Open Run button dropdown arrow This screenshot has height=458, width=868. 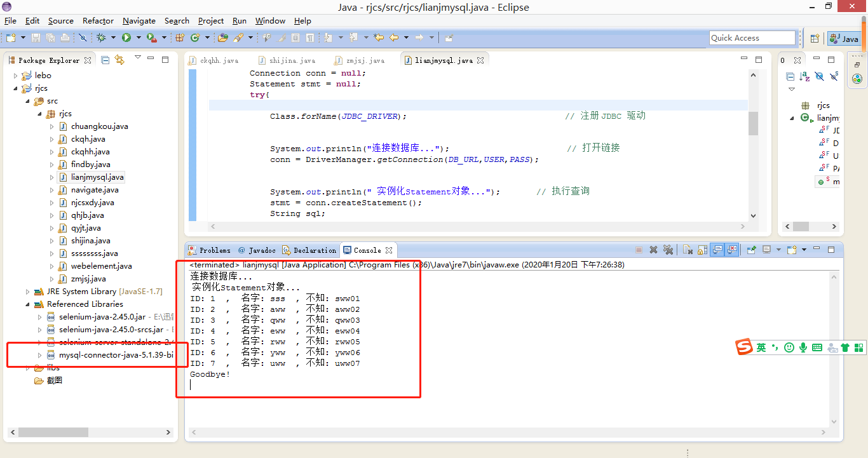pos(138,38)
